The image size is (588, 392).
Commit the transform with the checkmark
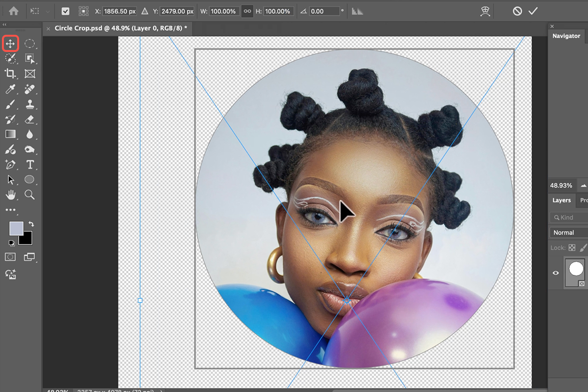(534, 11)
